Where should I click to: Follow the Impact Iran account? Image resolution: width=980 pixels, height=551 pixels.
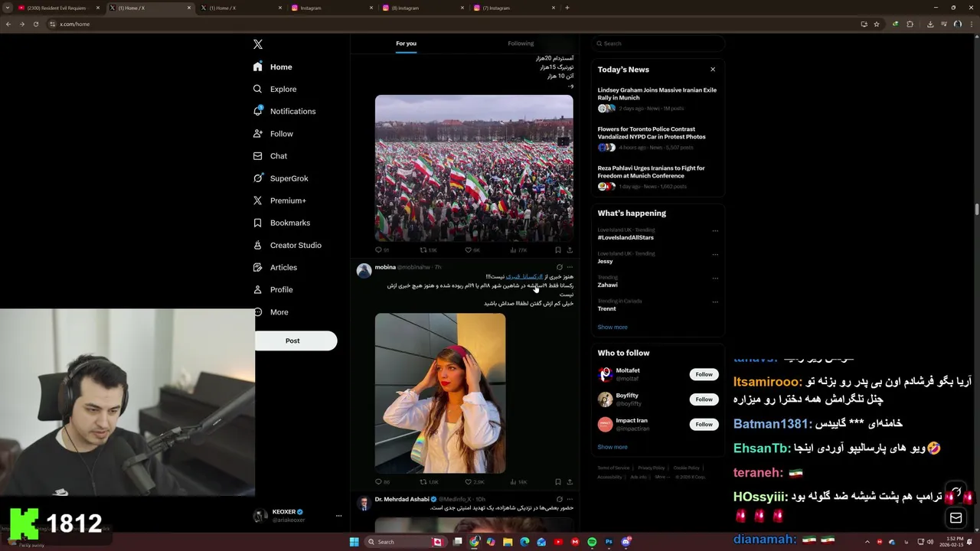tap(704, 424)
